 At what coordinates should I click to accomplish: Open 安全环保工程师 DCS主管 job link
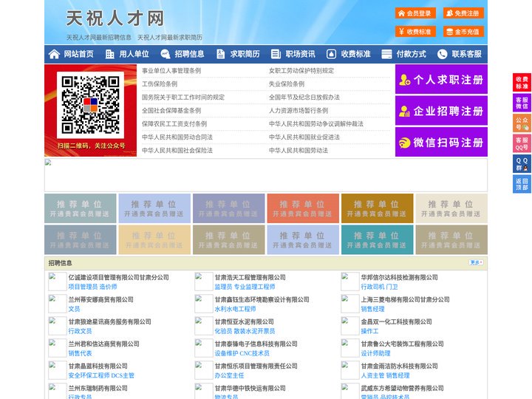[x=101, y=375]
